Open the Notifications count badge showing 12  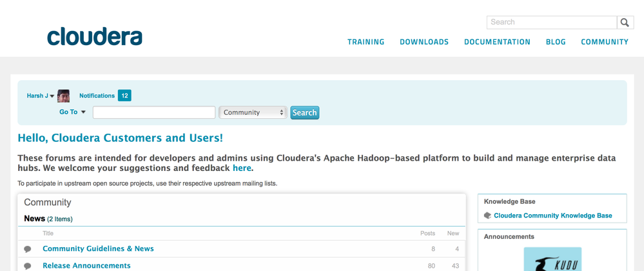pyautogui.click(x=124, y=95)
